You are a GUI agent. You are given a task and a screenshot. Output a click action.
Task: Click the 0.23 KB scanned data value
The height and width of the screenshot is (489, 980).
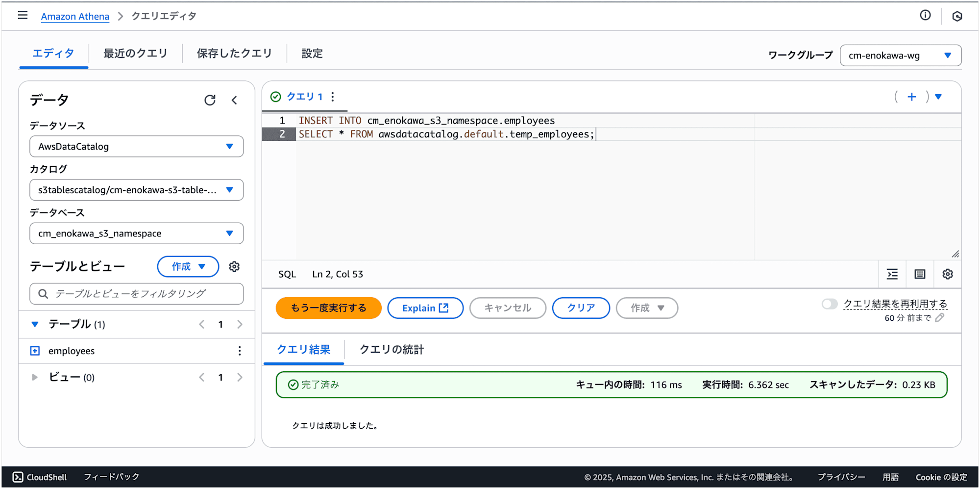(919, 385)
